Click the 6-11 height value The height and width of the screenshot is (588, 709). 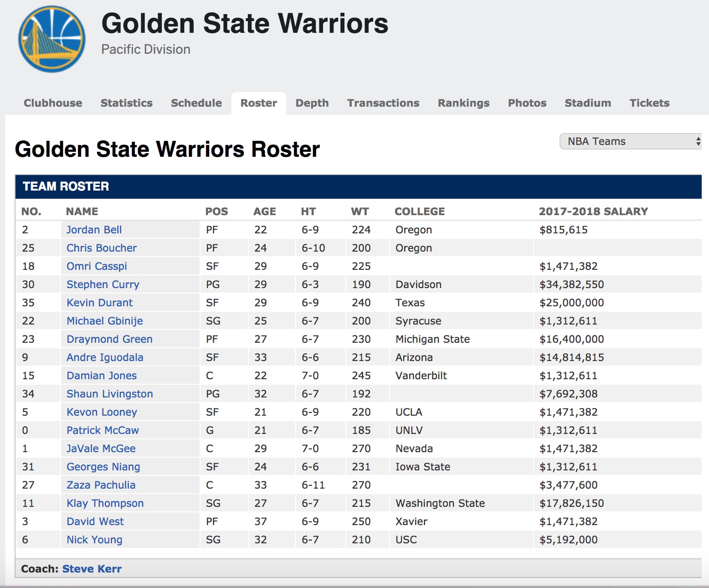pyautogui.click(x=313, y=485)
